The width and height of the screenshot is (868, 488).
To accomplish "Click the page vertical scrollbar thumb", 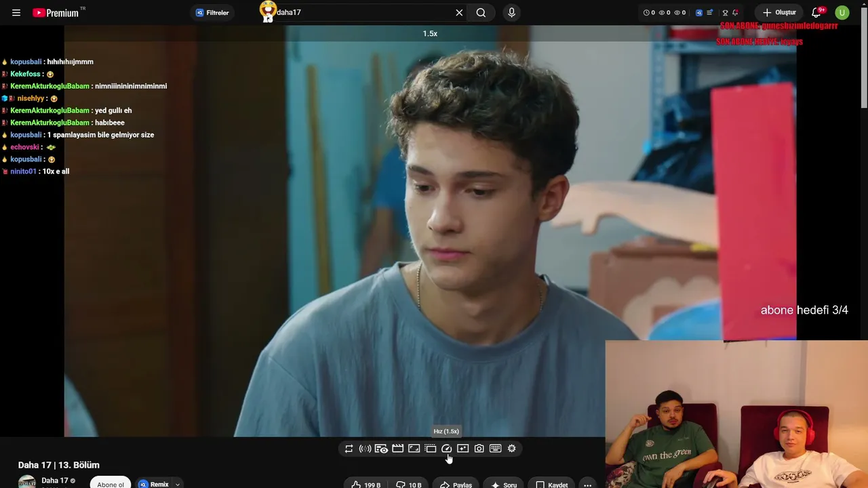I will (864, 58).
